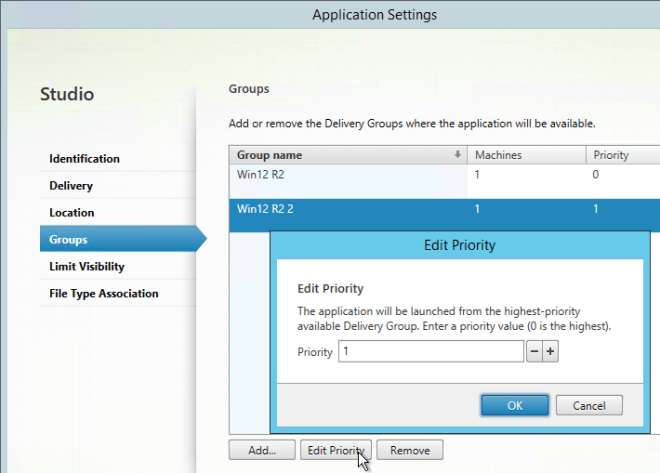Switch to the Location page
Viewport: 660px width, 473px height.
(x=72, y=213)
